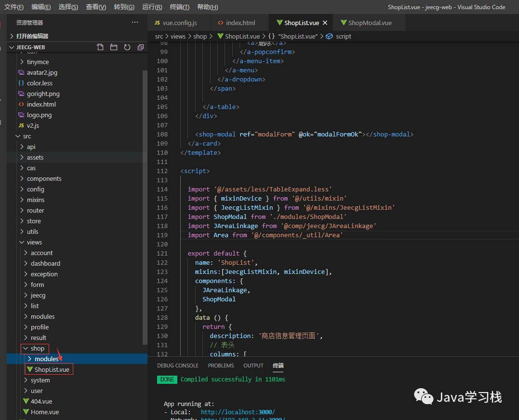Expand the api folder

coord(77,147)
